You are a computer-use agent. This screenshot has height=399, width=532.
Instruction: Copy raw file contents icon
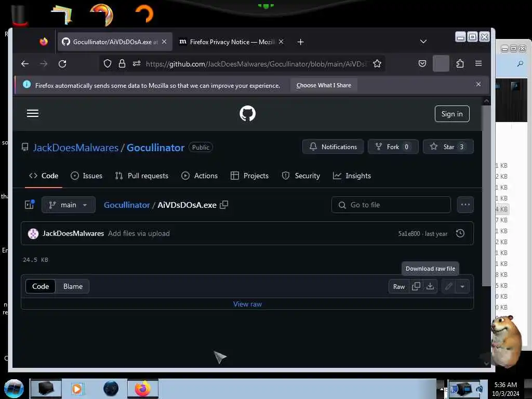click(416, 286)
